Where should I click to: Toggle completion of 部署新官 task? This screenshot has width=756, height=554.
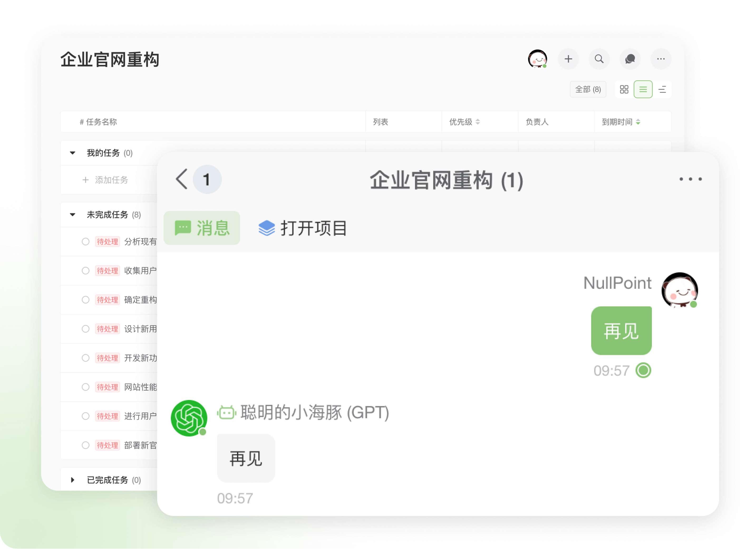[85, 445]
